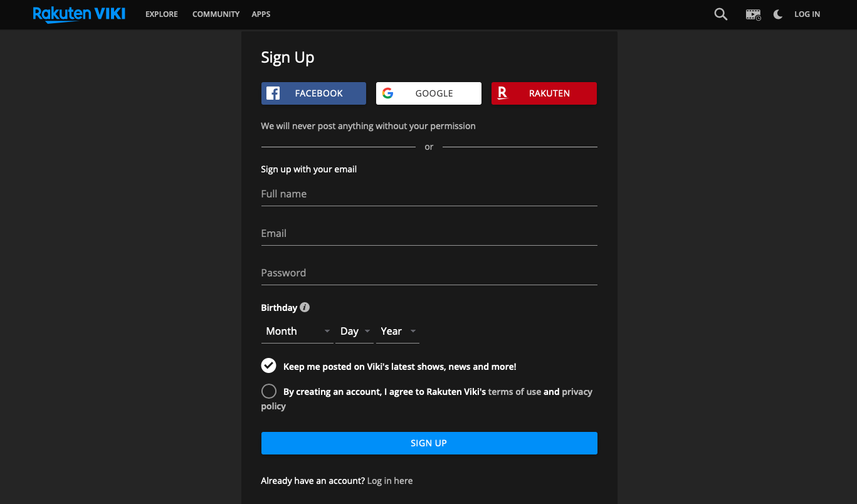Image resolution: width=857 pixels, height=504 pixels.
Task: Open the terms of use link
Action: (x=515, y=392)
